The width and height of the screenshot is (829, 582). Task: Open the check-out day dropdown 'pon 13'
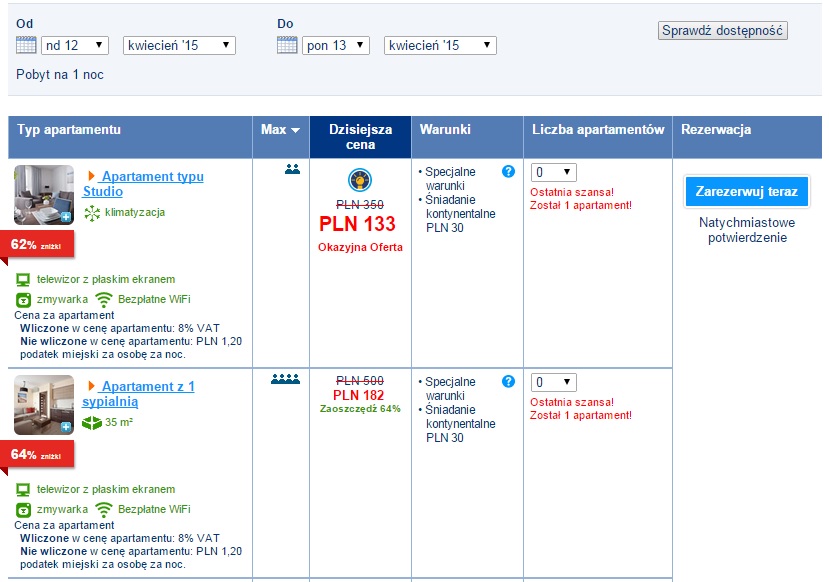pyautogui.click(x=336, y=45)
